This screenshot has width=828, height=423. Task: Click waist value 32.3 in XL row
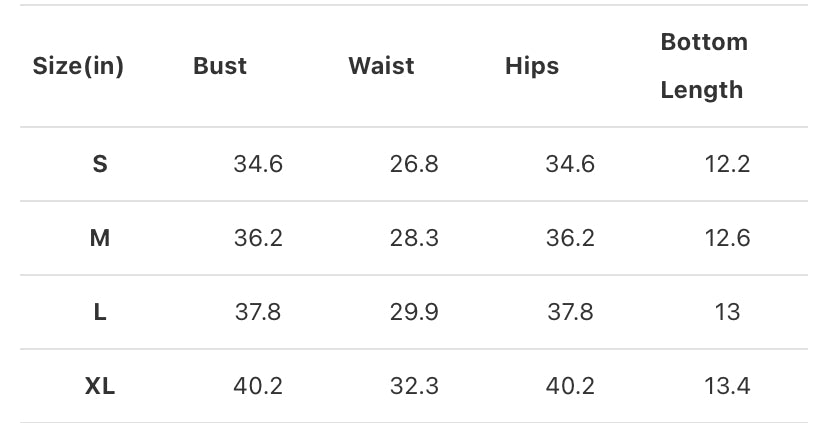(414, 386)
